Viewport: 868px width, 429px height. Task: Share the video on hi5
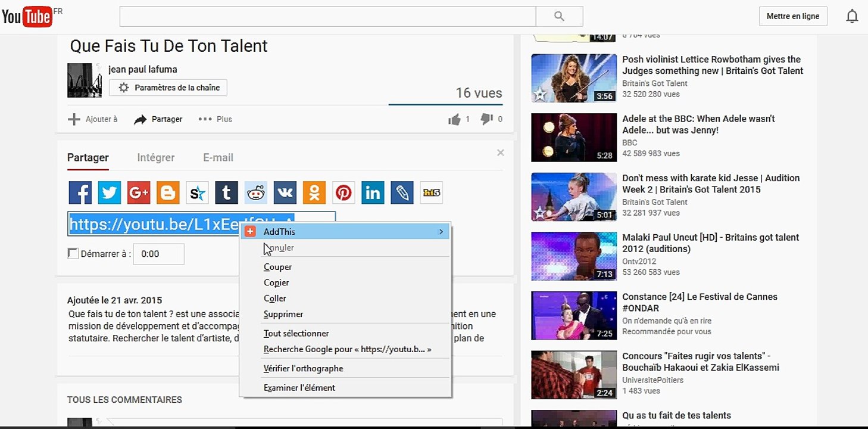431,192
